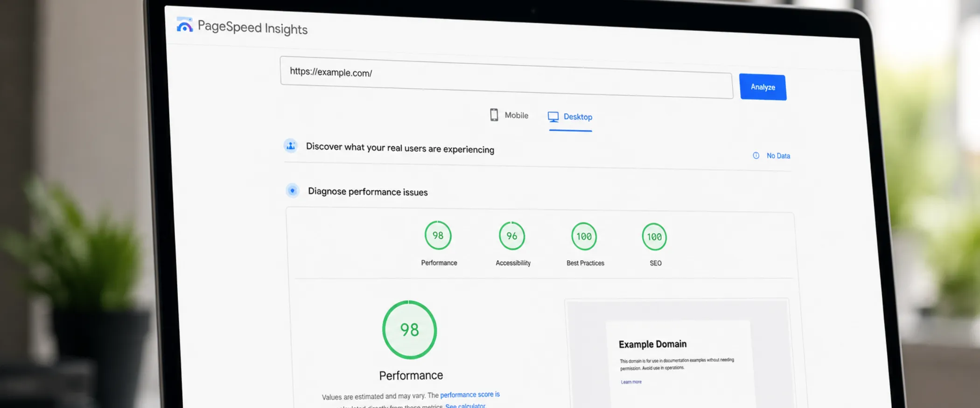This screenshot has height=408, width=980.
Task: Click the Best Practices category label
Action: (x=585, y=263)
